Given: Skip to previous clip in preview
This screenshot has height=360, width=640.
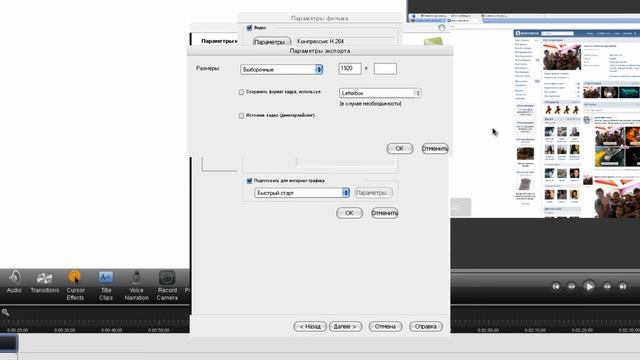Looking at the screenshot, I should tap(556, 287).
